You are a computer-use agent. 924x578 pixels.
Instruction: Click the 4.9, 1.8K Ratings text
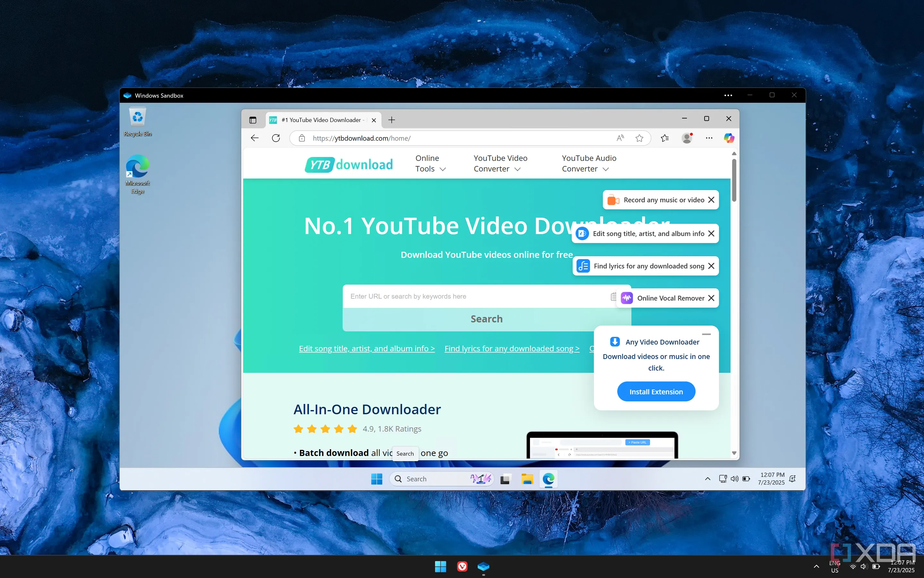(x=392, y=429)
